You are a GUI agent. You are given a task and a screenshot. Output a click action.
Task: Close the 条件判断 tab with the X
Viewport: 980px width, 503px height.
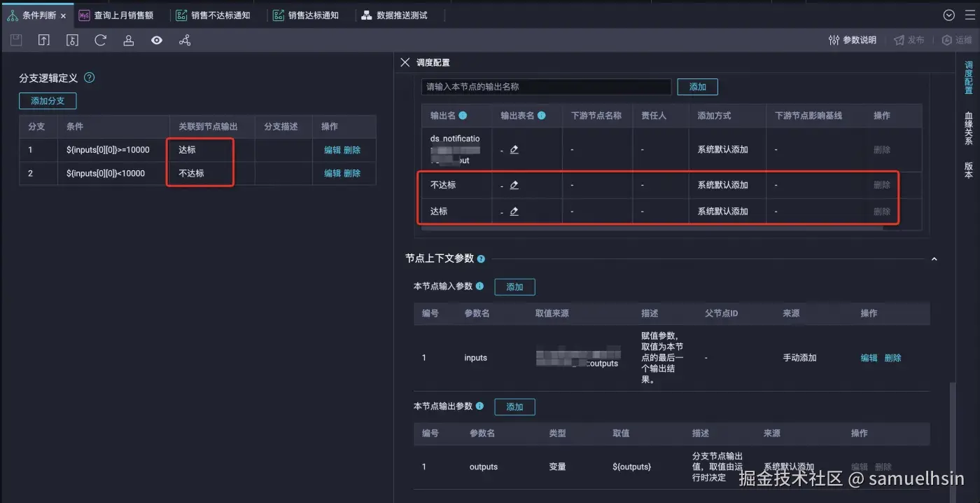(64, 15)
